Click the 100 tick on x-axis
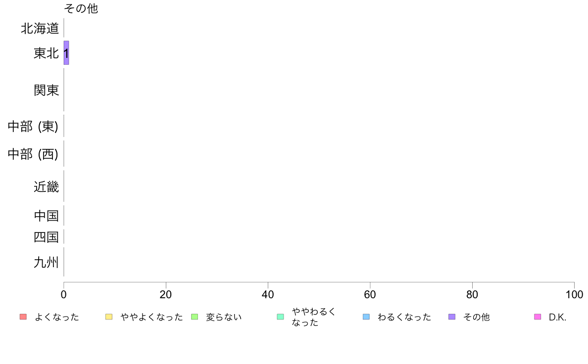Screen dimensions: 588x364 574,295
